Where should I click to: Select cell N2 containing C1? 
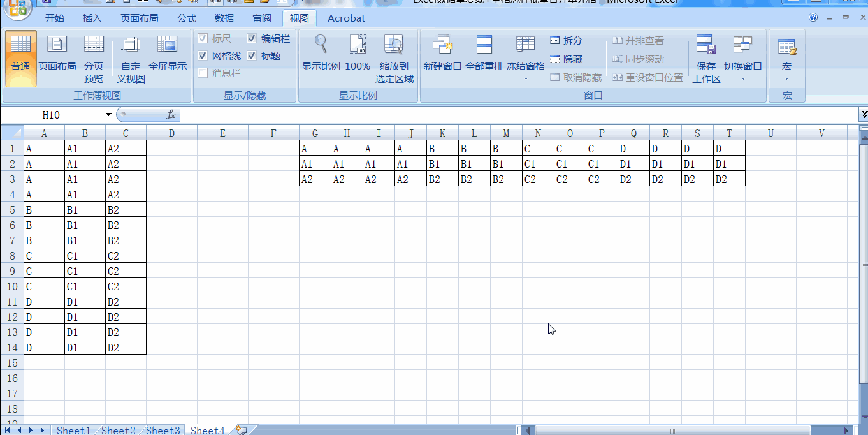[538, 164]
